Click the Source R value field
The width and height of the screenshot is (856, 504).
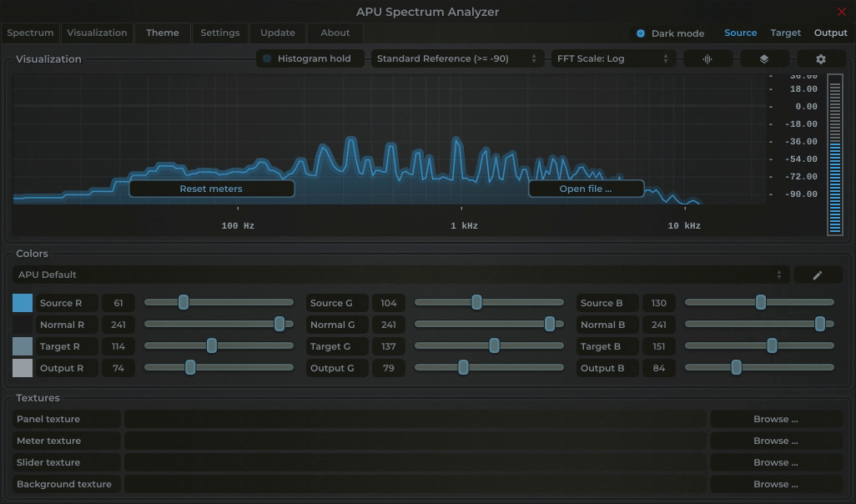[x=118, y=303]
